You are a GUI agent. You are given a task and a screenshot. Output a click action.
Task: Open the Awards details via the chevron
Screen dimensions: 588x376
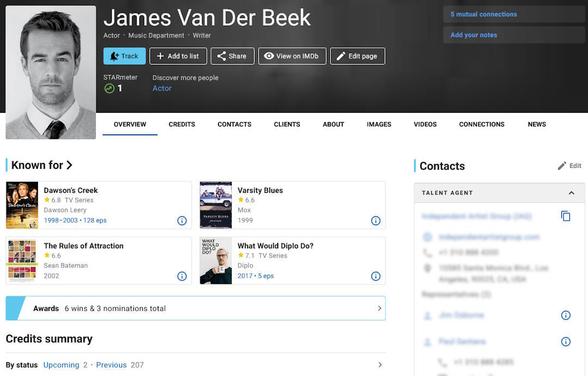379,308
